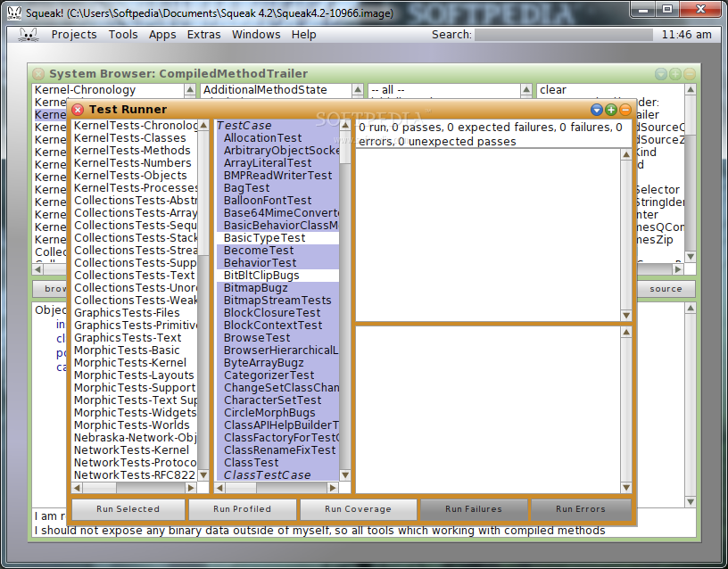Open the Extras menu
Viewport: 728px width, 569px height.
click(203, 35)
